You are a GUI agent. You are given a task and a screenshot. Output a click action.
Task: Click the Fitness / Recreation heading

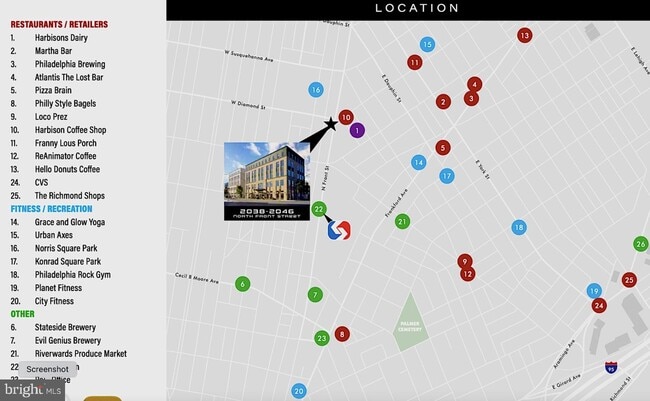pyautogui.click(x=52, y=209)
